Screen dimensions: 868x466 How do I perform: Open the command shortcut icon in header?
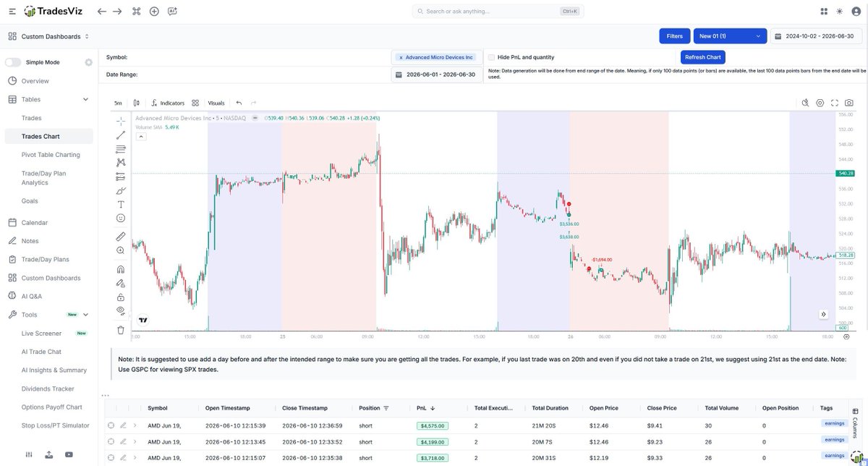coord(136,12)
